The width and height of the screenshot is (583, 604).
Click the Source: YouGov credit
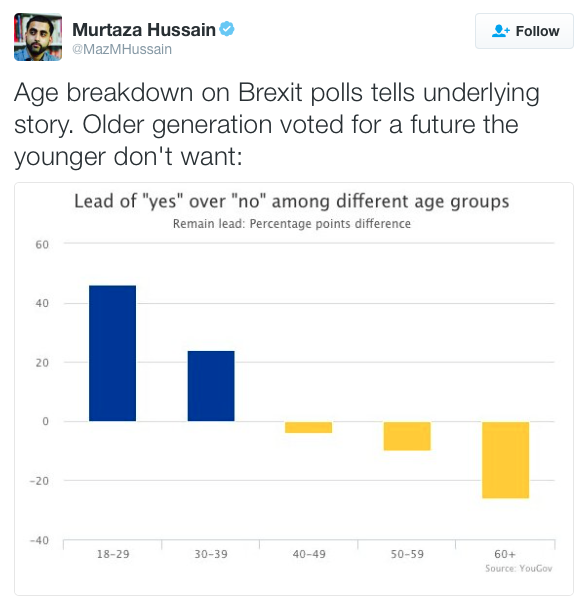pyautogui.click(x=519, y=569)
